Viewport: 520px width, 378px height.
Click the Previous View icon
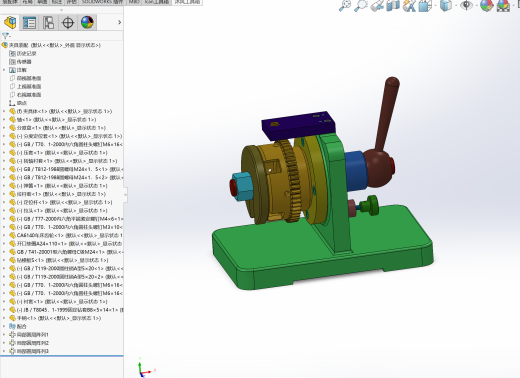(x=377, y=6)
